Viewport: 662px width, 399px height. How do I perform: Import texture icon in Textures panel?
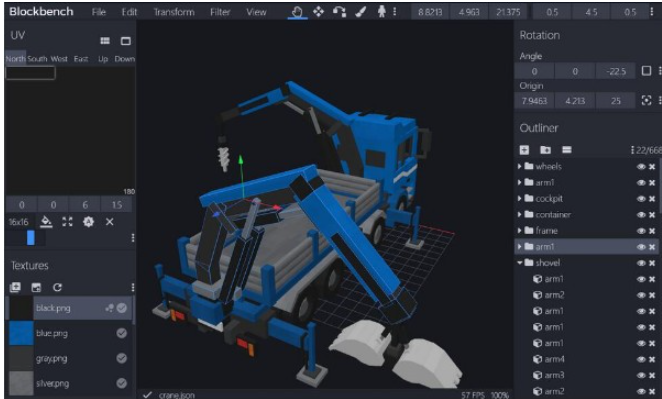pos(15,288)
